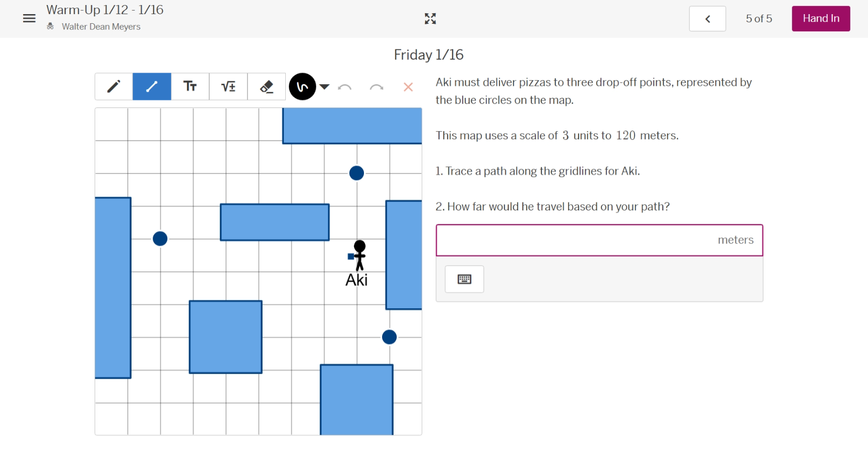The width and height of the screenshot is (868, 460).
Task: Enter fullscreen mode using expand icon
Action: 430,19
